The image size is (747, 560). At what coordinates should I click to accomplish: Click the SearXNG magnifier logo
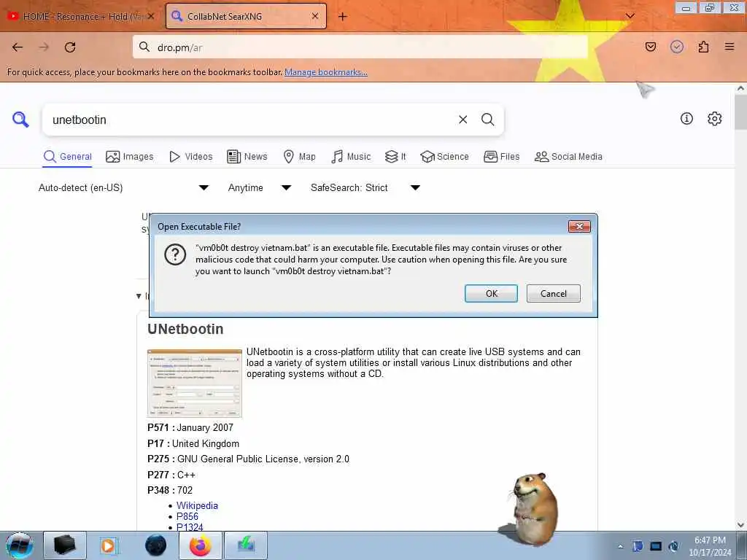pos(20,120)
